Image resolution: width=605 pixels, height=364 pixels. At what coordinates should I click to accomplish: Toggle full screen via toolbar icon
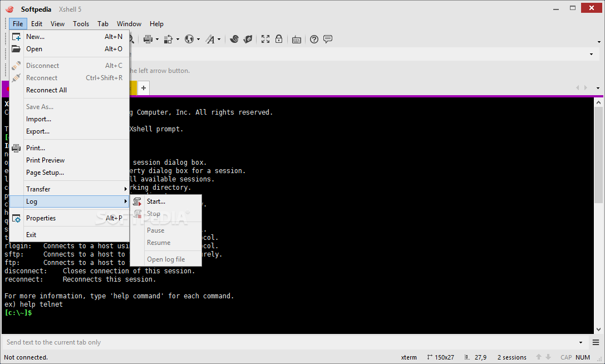(x=265, y=39)
